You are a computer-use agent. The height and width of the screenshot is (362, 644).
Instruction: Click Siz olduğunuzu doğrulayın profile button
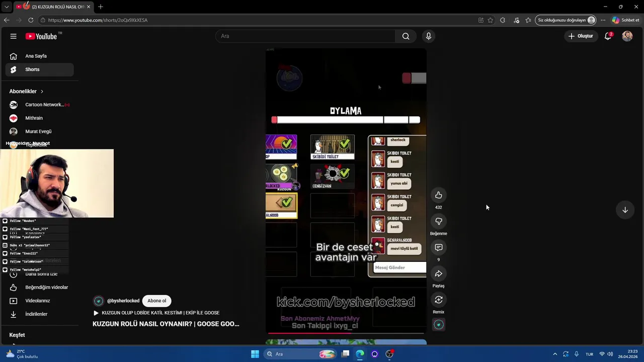[566, 20]
